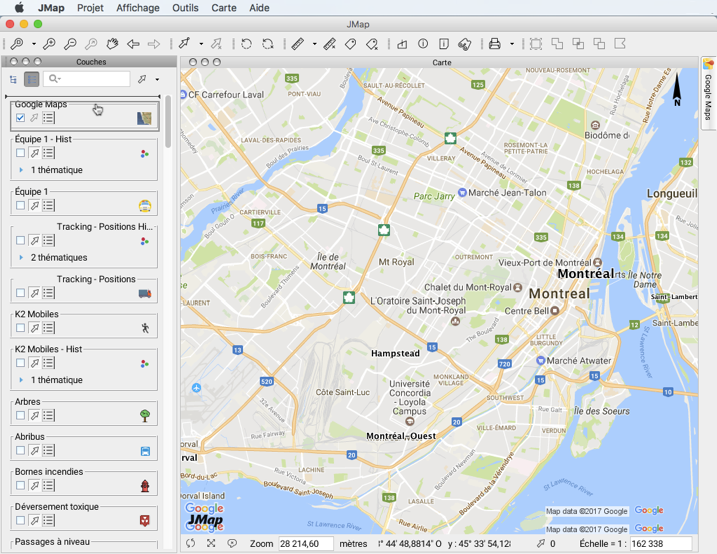This screenshot has width=717, height=554.
Task: Click the Google Maps layer thumbnail
Action: click(x=144, y=118)
